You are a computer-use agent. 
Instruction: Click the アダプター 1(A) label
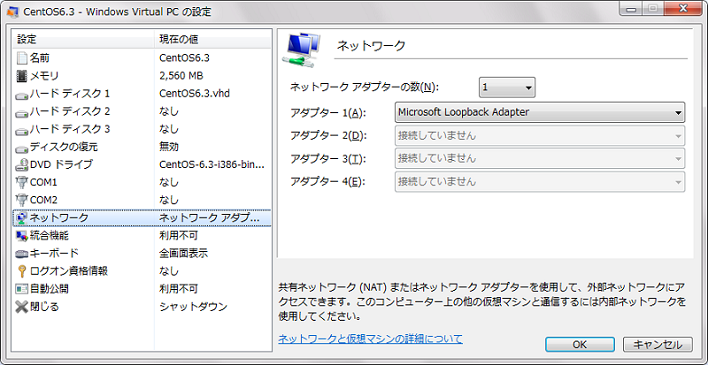(327, 112)
